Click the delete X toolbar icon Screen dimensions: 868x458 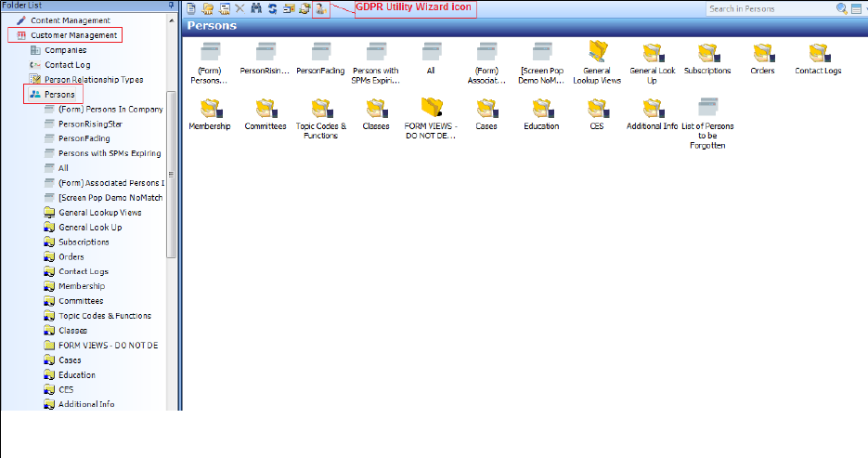tap(240, 8)
